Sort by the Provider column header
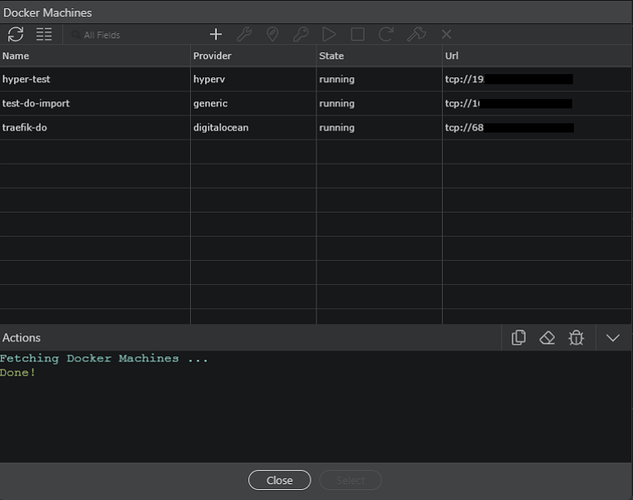Viewport: 633px width, 500px height. click(x=253, y=56)
